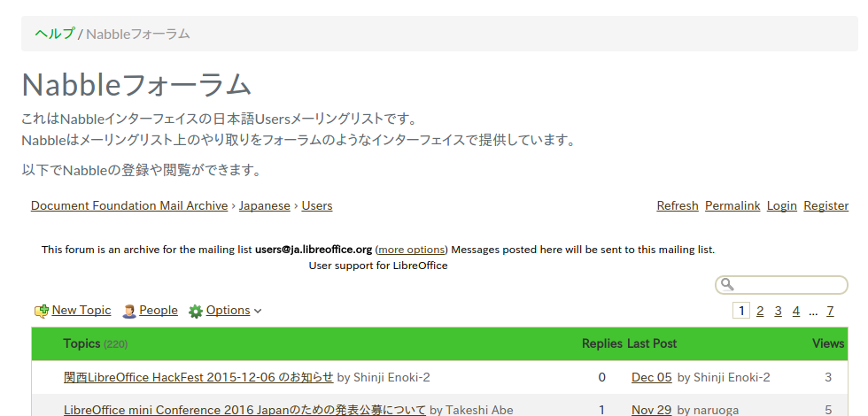Click the Views column header
The height and width of the screenshot is (416, 868).
(x=828, y=343)
